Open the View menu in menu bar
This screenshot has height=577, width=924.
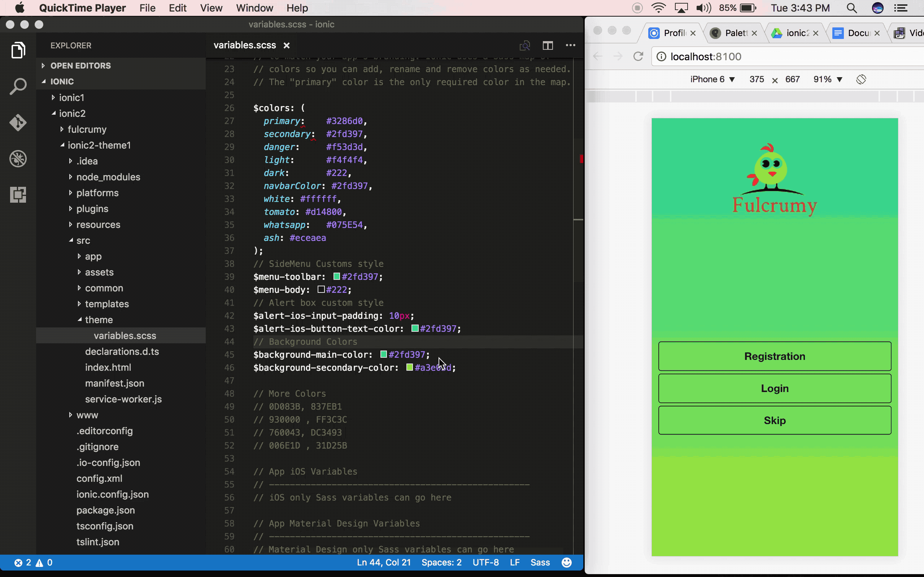[x=211, y=8]
